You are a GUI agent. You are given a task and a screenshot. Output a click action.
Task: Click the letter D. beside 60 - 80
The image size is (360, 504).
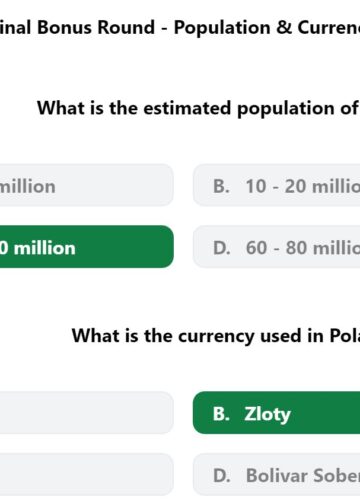pos(222,248)
